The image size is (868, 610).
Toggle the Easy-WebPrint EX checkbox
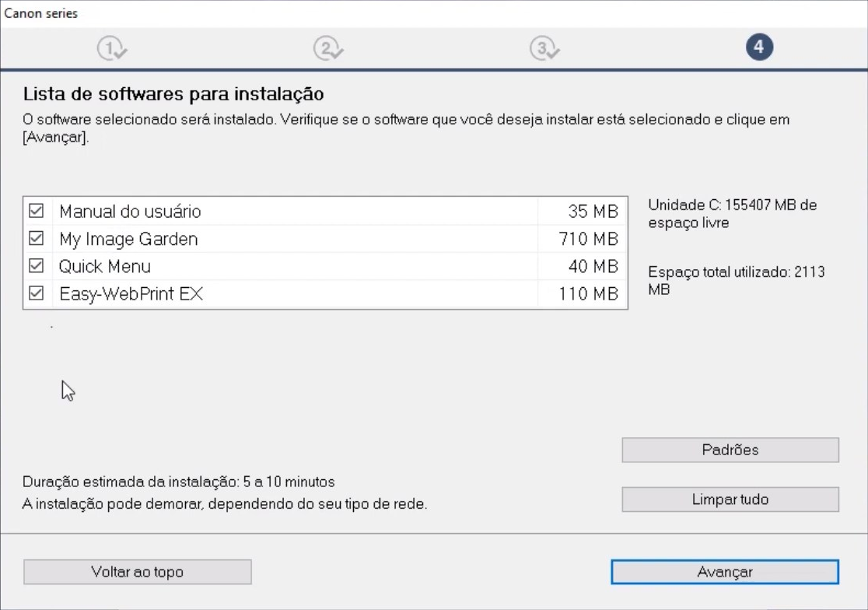click(x=37, y=293)
